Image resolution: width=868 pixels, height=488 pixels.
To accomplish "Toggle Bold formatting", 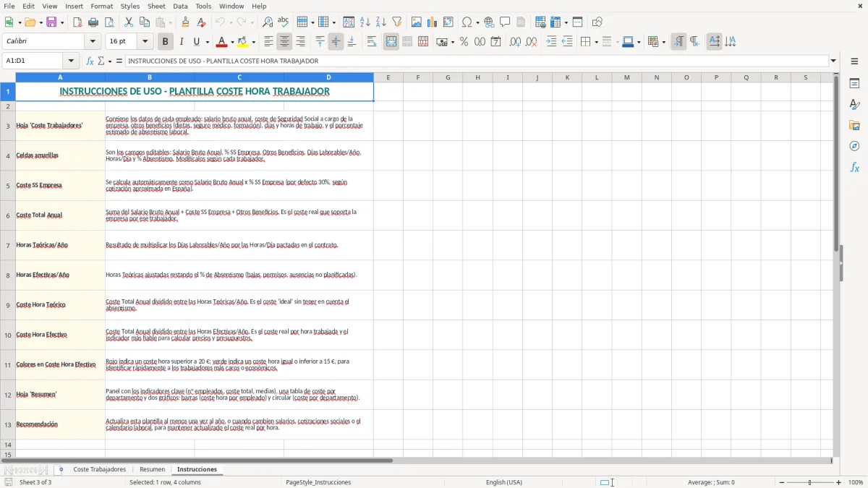I will pos(165,42).
